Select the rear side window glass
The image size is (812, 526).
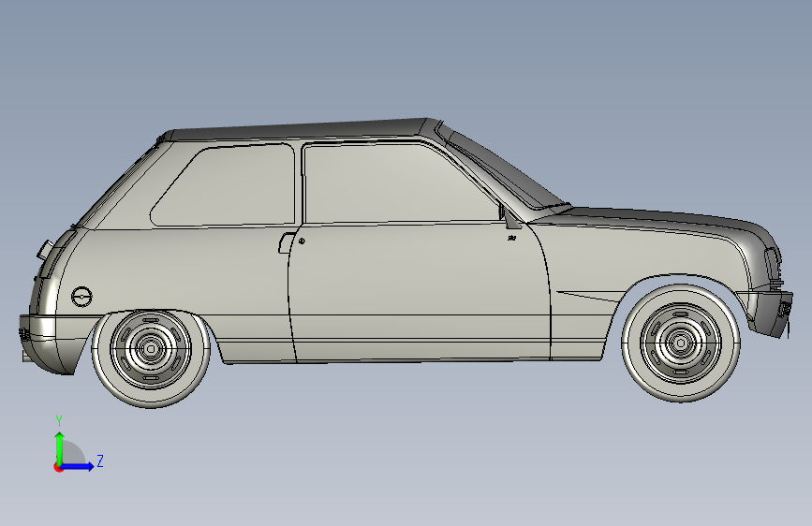(228, 186)
